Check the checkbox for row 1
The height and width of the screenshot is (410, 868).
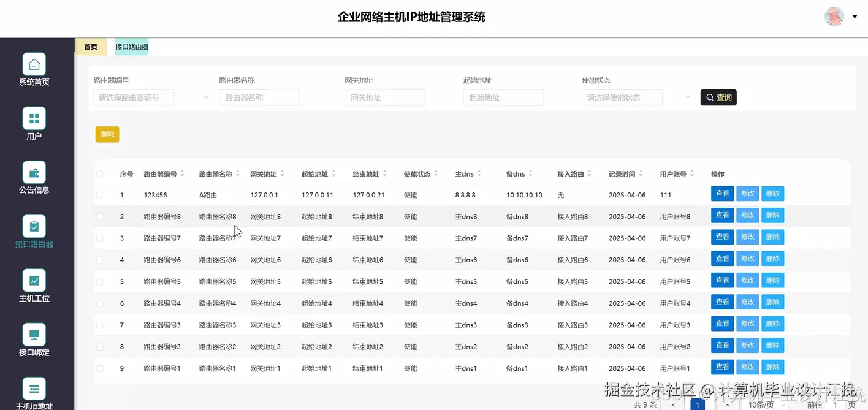click(x=101, y=194)
